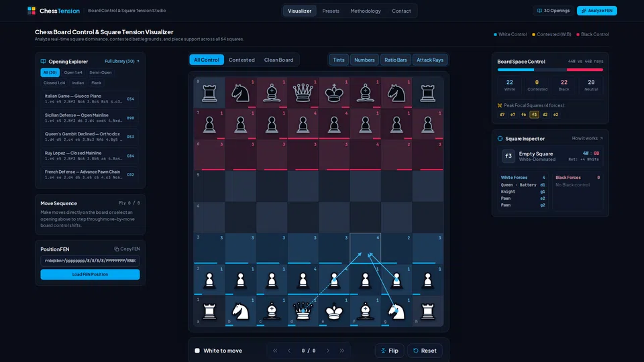Click the Square Inspector circle icon
Image resolution: width=644 pixels, height=362 pixels.
click(500, 139)
